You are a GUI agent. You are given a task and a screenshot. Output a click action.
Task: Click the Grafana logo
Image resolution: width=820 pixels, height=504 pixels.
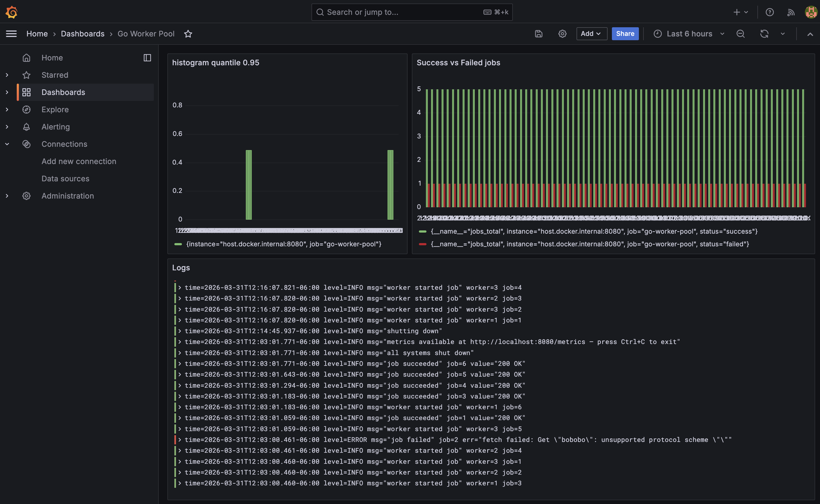pos(11,12)
